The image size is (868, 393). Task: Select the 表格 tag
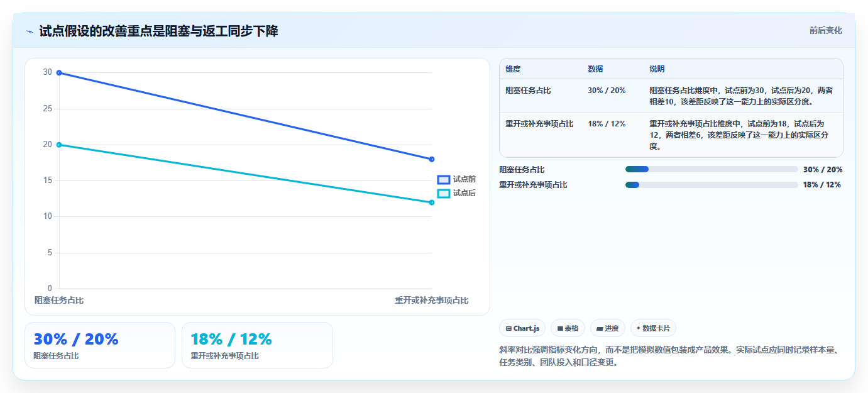(x=568, y=328)
